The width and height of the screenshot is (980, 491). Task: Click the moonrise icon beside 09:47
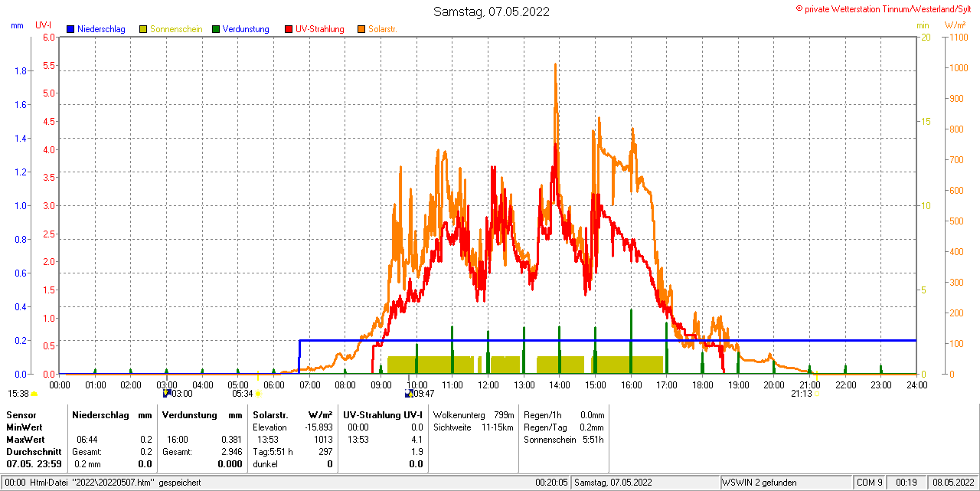point(409,394)
